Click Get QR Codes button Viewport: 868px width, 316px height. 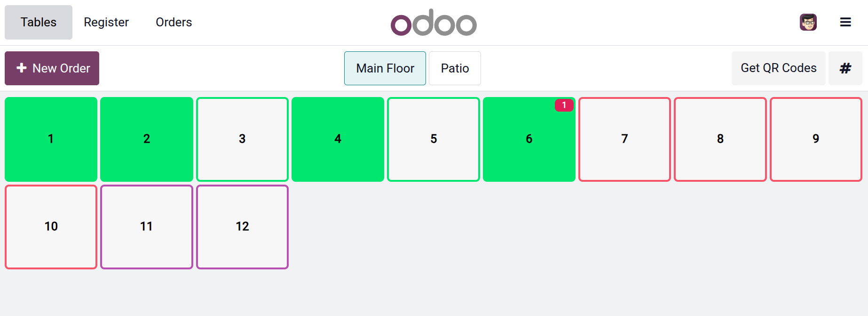tap(778, 68)
